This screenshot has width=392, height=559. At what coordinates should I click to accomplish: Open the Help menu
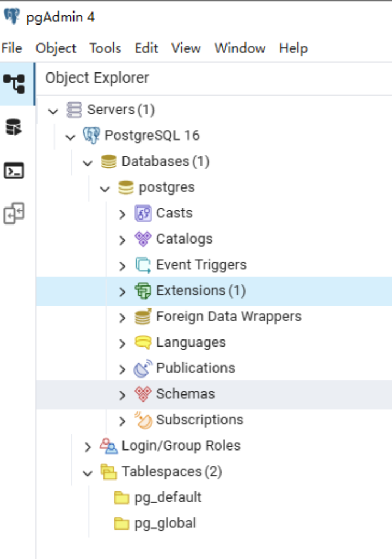(x=293, y=48)
